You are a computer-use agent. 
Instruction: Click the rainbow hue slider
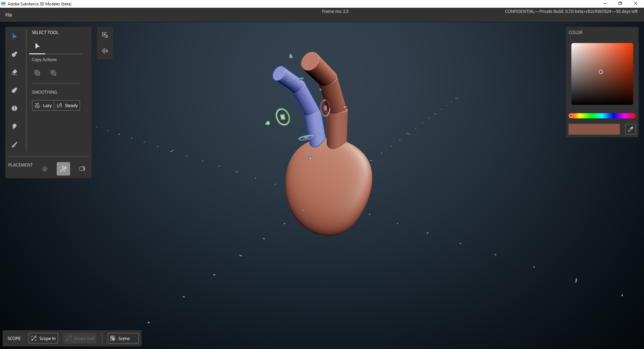coord(602,116)
